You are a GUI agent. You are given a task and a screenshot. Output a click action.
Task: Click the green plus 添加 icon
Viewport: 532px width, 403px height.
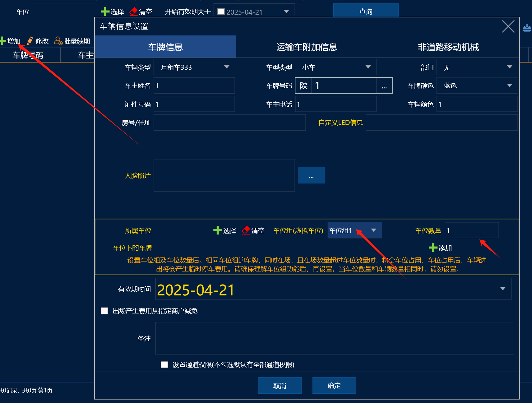[433, 248]
